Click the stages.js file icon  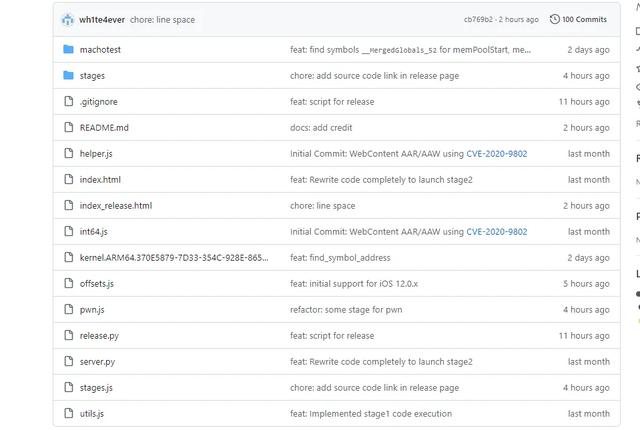point(69,387)
